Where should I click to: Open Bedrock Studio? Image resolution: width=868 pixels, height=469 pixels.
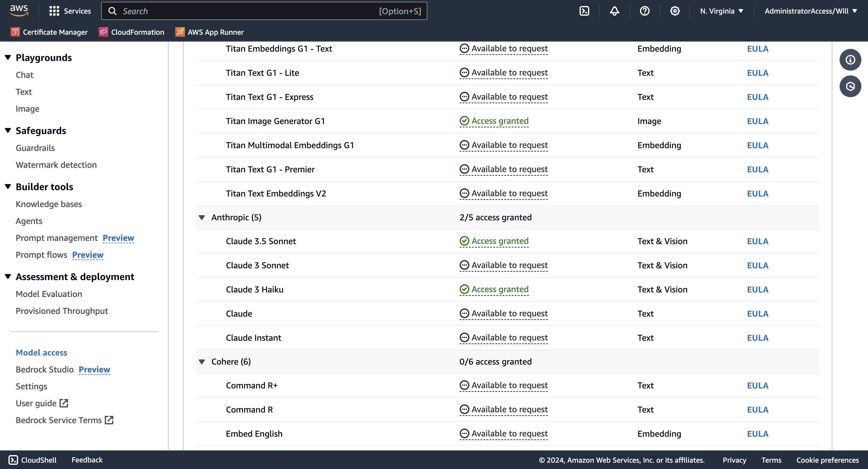click(45, 369)
